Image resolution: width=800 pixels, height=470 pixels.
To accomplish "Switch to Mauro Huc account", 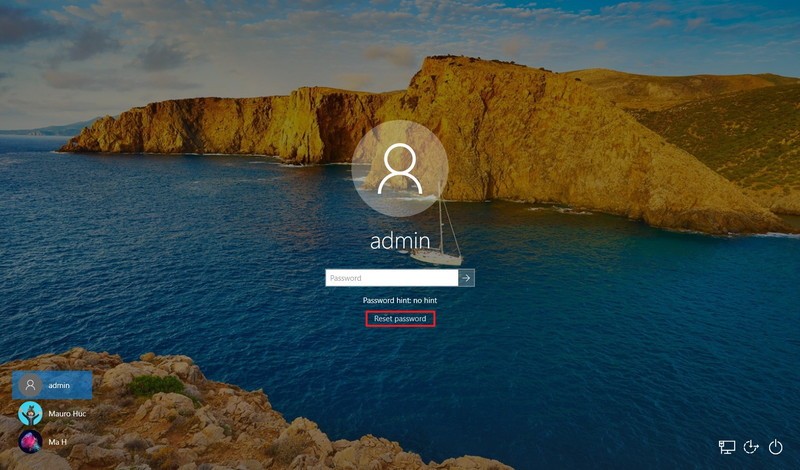I will 52,413.
